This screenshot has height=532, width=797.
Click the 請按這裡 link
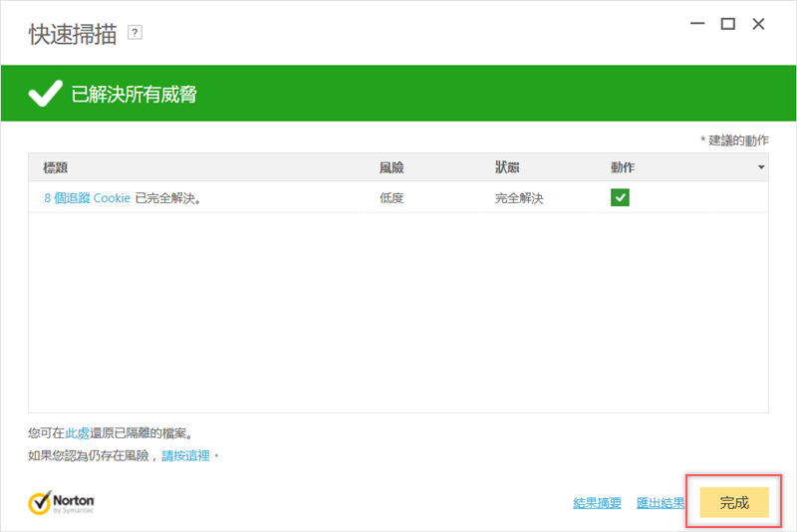tap(186, 455)
